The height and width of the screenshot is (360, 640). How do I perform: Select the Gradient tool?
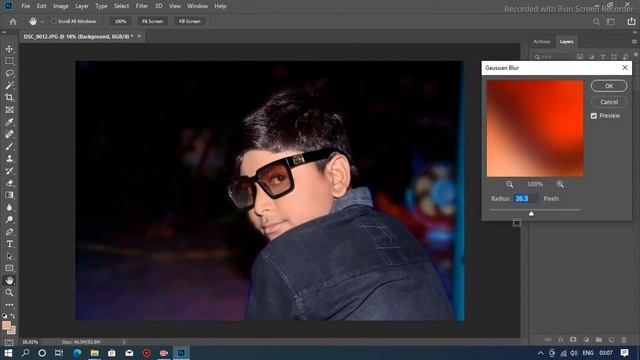[x=9, y=195]
